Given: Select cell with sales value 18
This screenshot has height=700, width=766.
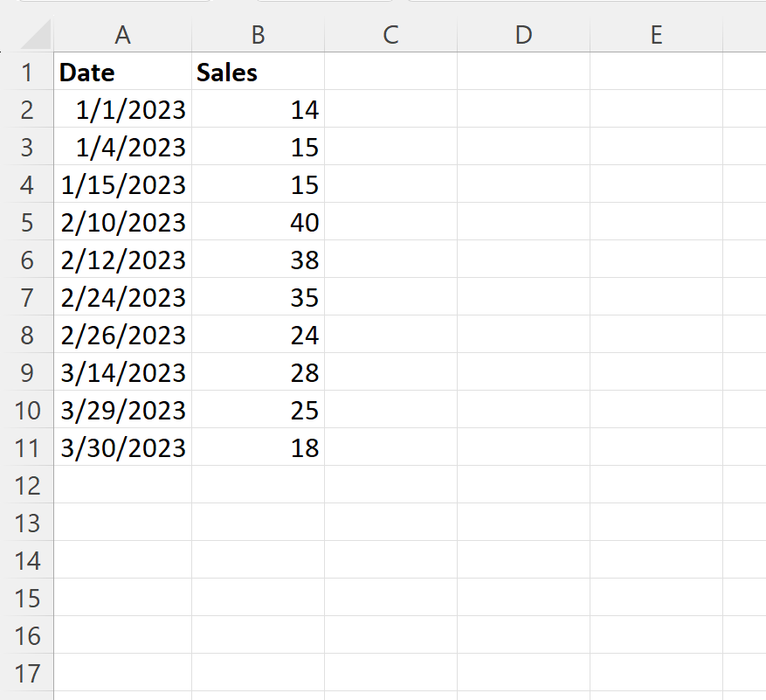Looking at the screenshot, I should click(258, 447).
